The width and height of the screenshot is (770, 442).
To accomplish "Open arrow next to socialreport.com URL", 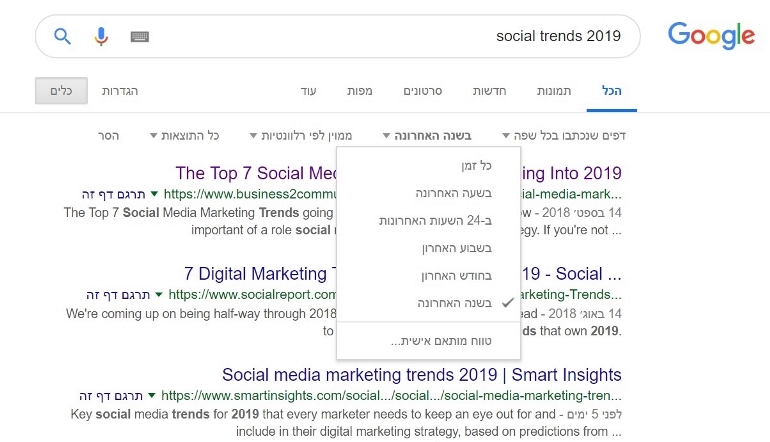I will pos(159,294).
